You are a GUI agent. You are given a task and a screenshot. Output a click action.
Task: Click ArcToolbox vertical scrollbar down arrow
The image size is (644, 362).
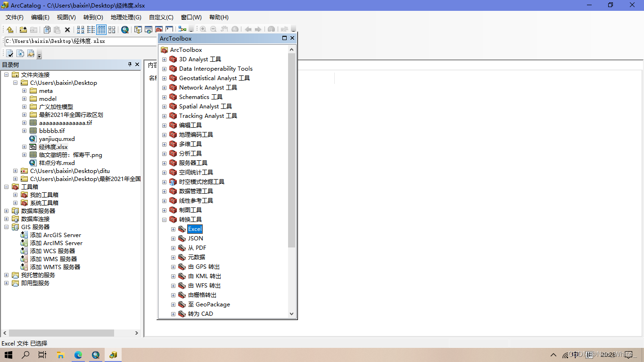click(x=291, y=314)
